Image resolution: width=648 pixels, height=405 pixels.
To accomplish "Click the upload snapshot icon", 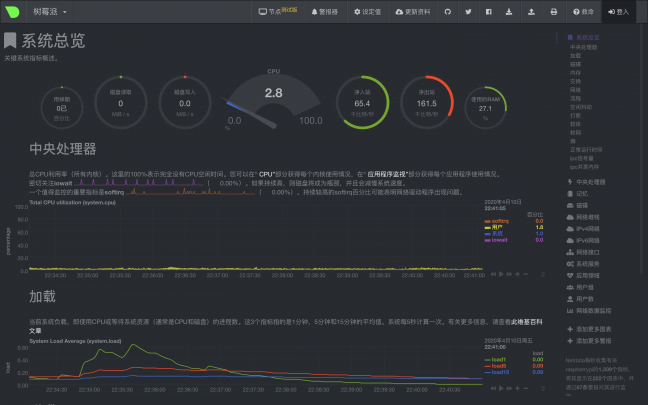I will (x=531, y=12).
